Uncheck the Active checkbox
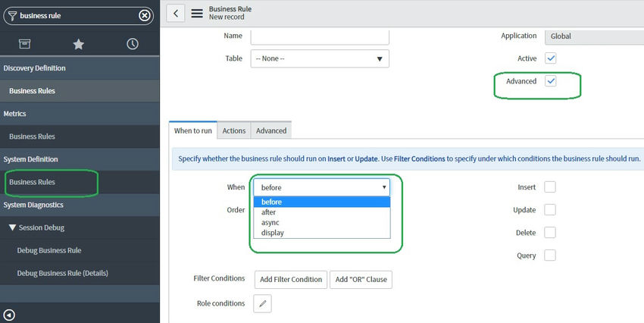 (x=551, y=58)
